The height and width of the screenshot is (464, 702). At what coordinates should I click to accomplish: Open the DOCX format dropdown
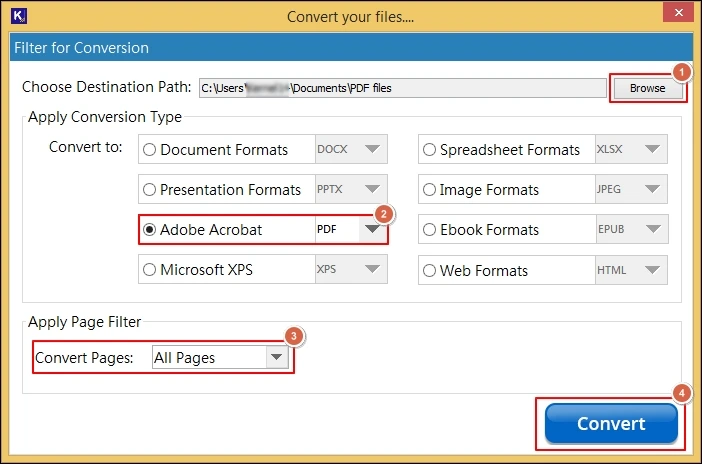[351, 149]
